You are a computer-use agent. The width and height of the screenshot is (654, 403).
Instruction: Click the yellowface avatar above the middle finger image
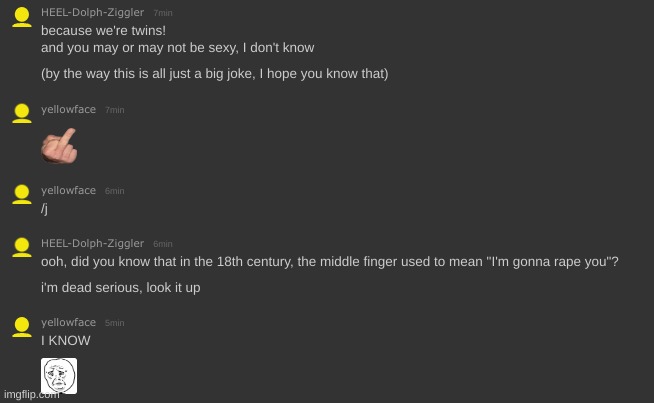click(22, 113)
